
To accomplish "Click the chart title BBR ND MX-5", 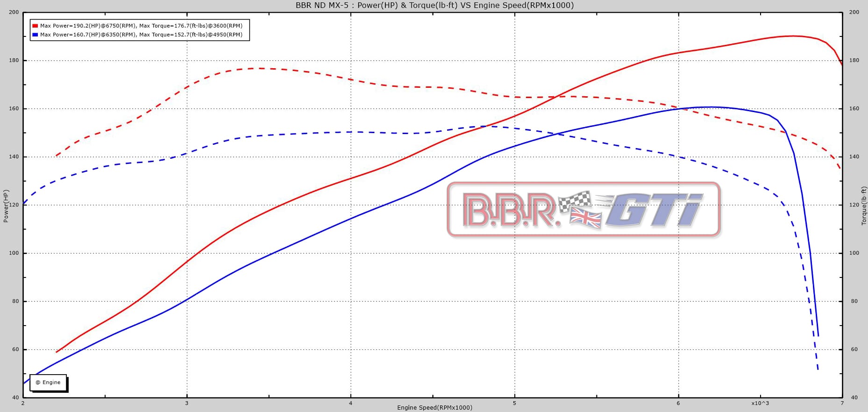I will (x=434, y=5).
